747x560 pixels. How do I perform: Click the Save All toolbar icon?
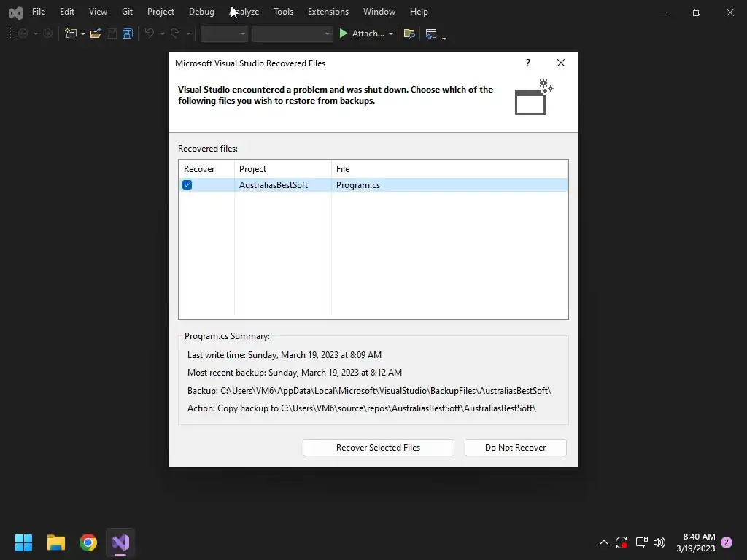pyautogui.click(x=127, y=34)
